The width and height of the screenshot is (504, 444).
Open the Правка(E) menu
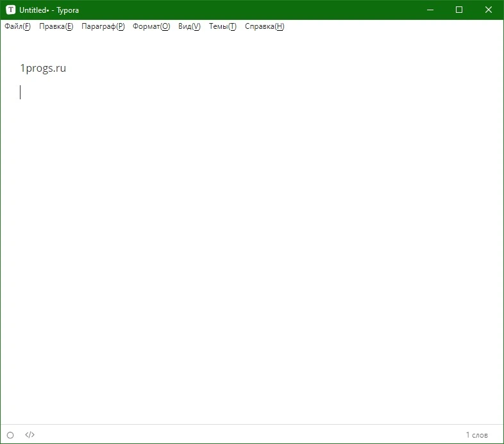pos(56,26)
